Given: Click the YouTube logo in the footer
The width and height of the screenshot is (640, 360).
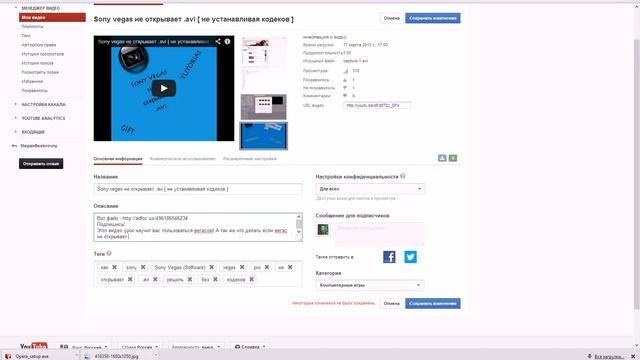Looking at the screenshot, I should [x=33, y=346].
